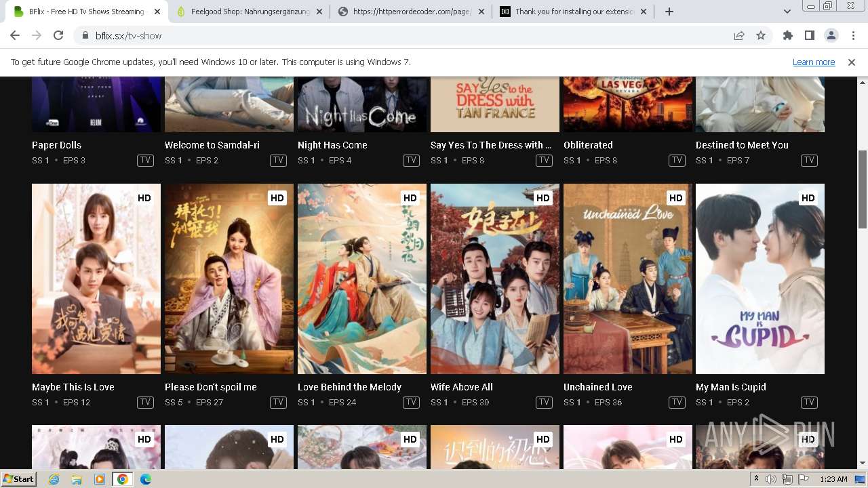
Task: Close the BFlix tab
Action: (157, 12)
